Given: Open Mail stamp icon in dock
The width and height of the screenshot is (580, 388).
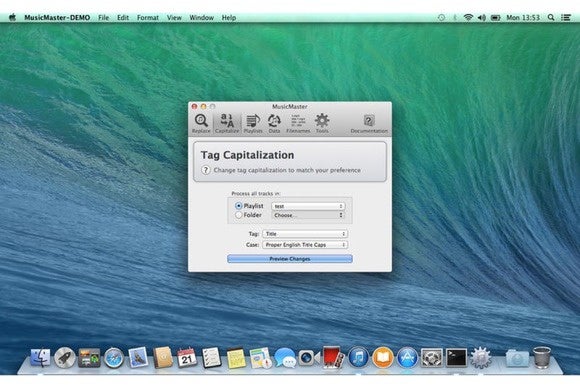Looking at the screenshot, I should tap(138, 358).
